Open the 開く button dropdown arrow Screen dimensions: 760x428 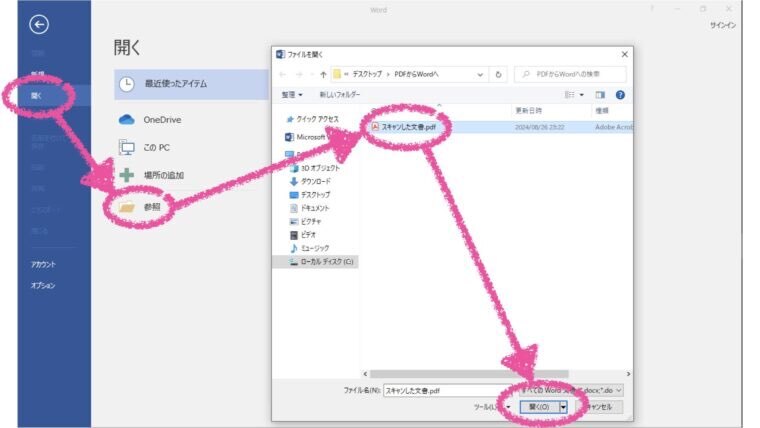pyautogui.click(x=563, y=407)
